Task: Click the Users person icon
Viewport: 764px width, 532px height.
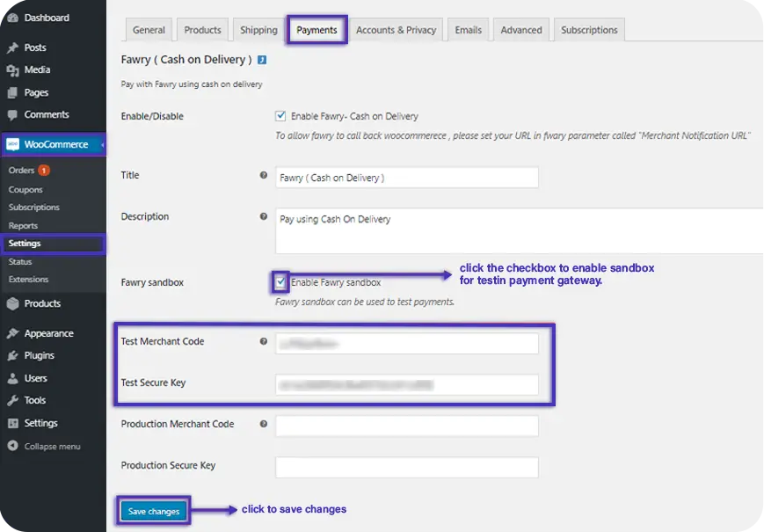Action: 13,378
